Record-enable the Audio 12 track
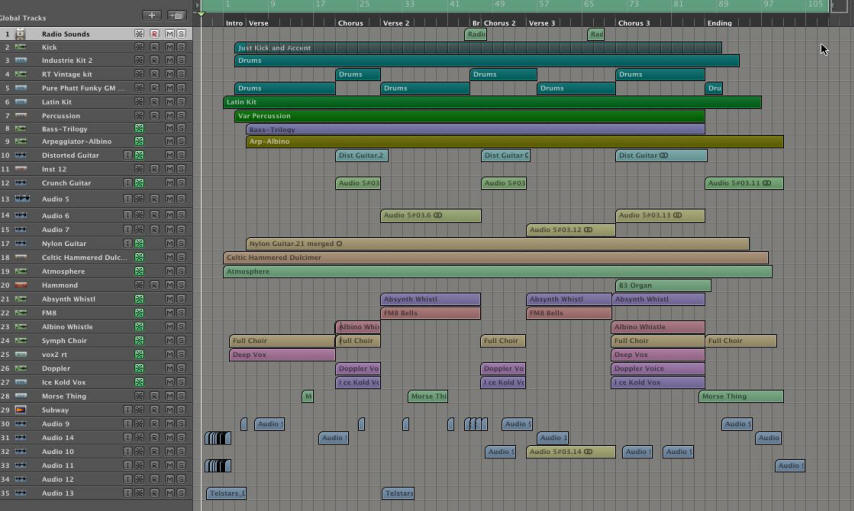This screenshot has height=511, width=854. click(x=155, y=479)
